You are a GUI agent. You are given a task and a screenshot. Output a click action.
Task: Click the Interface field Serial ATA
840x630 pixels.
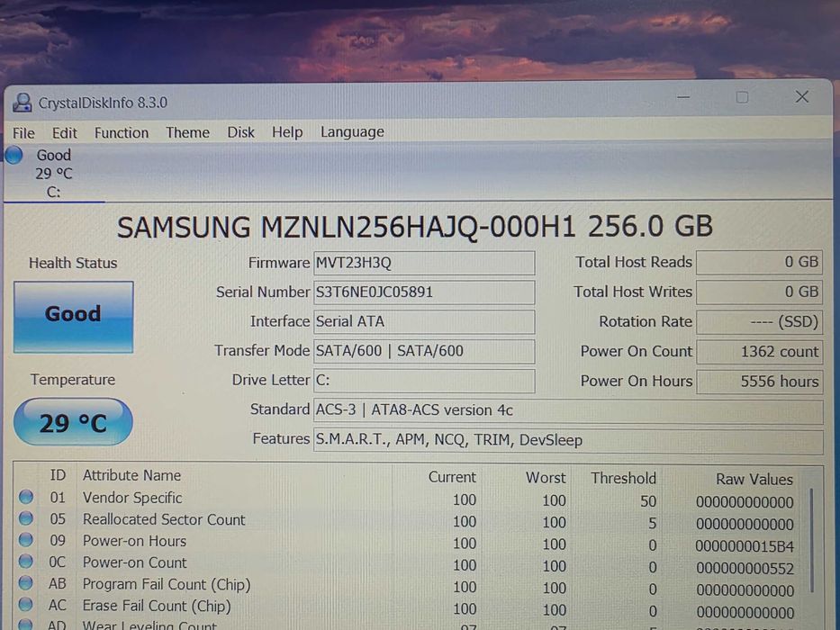424,322
